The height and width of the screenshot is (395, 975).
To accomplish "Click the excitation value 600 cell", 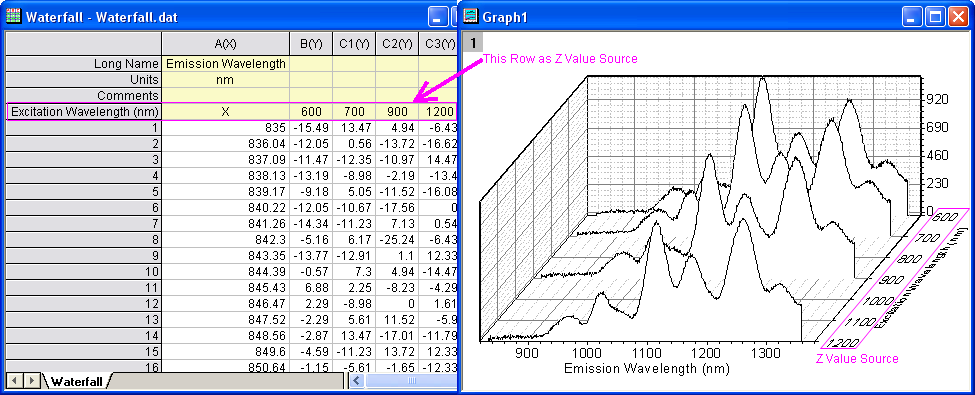I will tap(311, 111).
